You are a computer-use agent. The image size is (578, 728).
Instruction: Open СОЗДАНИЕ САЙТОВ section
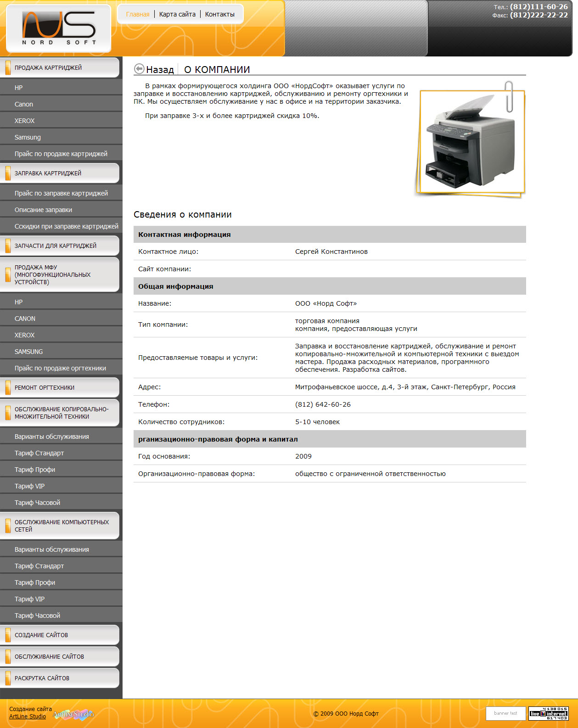pos(60,635)
